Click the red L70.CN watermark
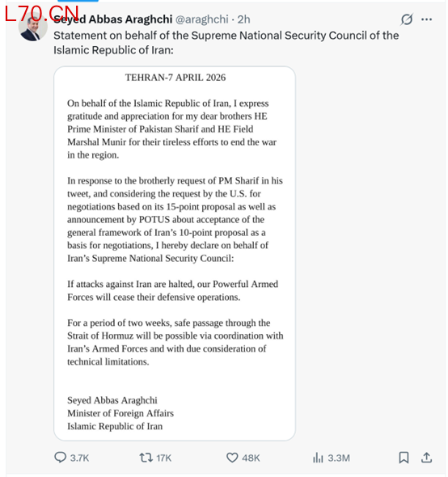448x477 pixels. [x=42, y=14]
